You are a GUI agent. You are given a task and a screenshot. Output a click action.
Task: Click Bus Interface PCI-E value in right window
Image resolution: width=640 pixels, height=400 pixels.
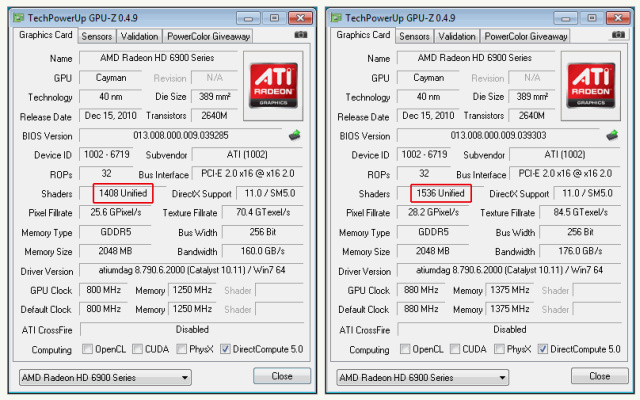(565, 173)
